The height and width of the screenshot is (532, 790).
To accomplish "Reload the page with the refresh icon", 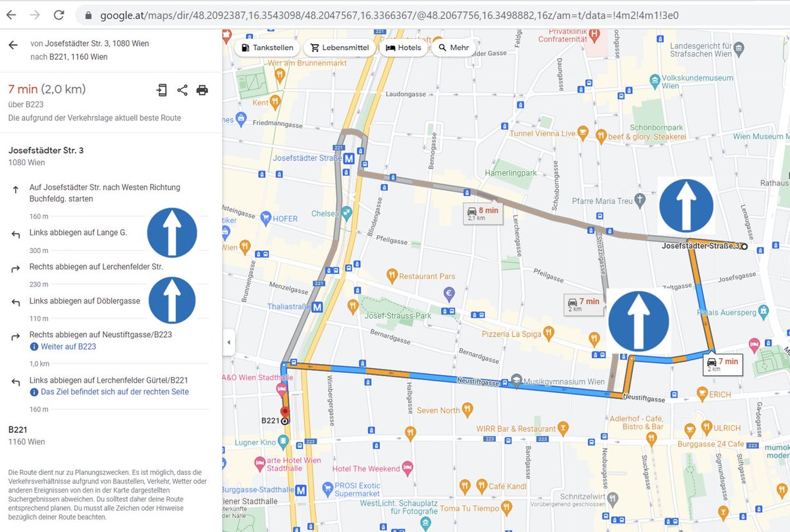I will (59, 14).
